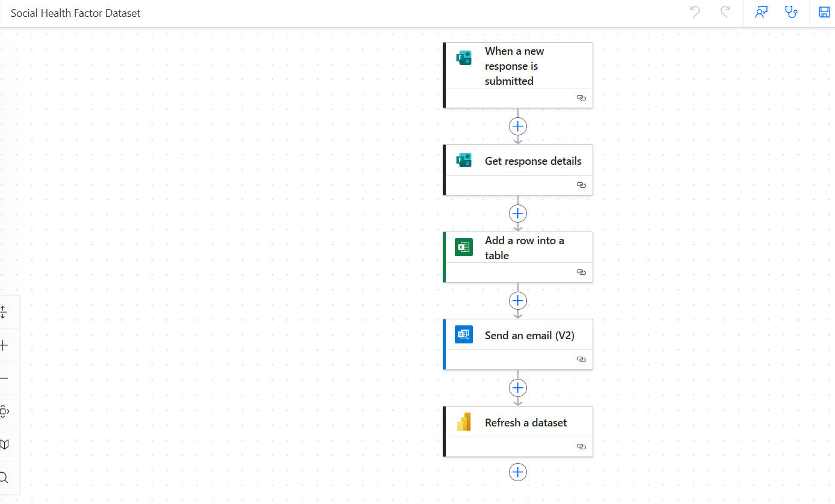Click connection link icon on 'Send an email (V2)'
This screenshot has height=504, width=835.
(x=581, y=359)
